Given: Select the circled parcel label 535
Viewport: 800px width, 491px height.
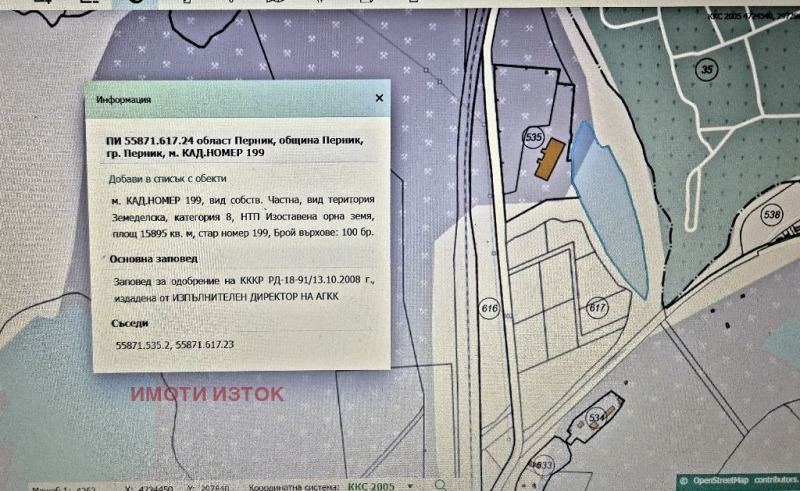Looking at the screenshot, I should 533,137.
